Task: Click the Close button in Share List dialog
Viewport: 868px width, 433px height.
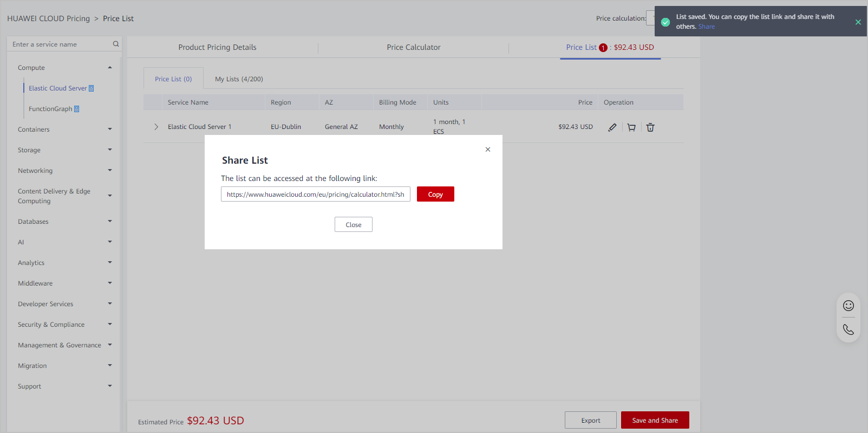Action: click(x=354, y=224)
